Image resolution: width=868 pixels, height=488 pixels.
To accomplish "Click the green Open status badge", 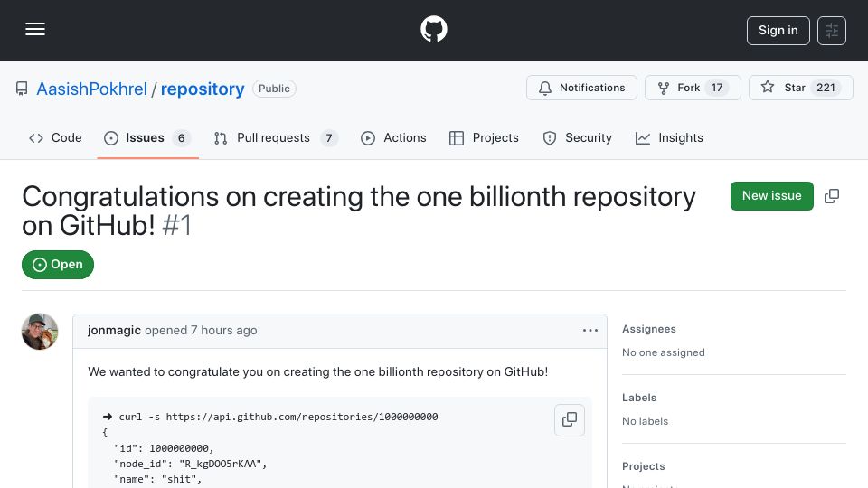I will [x=58, y=265].
